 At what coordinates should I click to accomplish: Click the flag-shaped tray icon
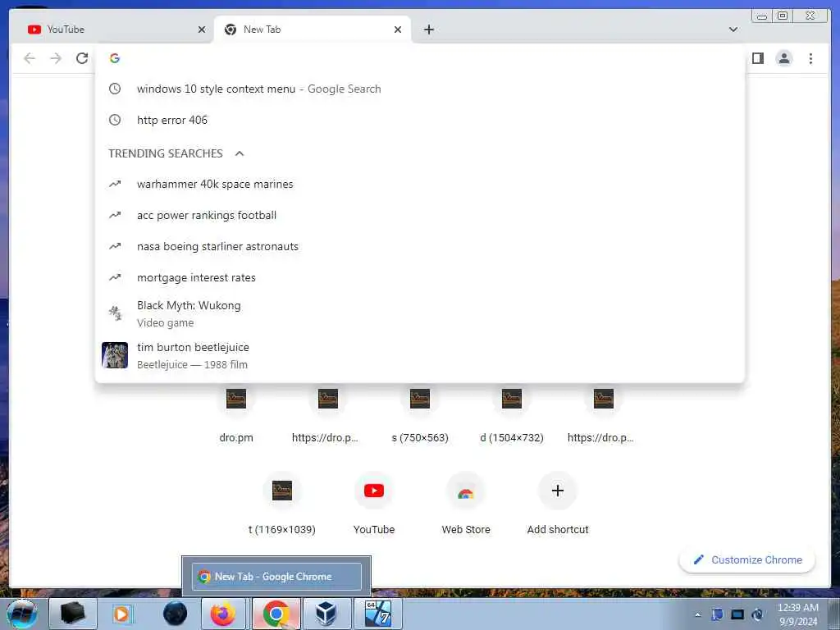coord(717,614)
